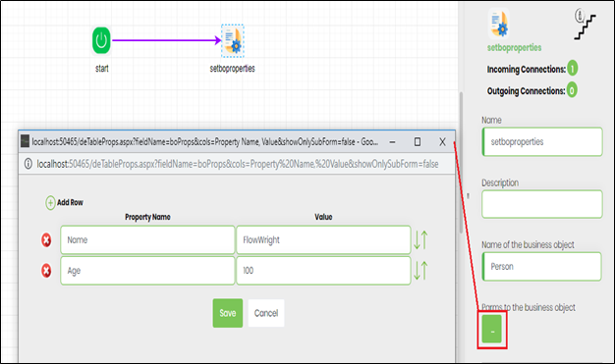Click the panel vertical scrollbar
Viewport: 615px width, 364px height.
click(x=462, y=163)
